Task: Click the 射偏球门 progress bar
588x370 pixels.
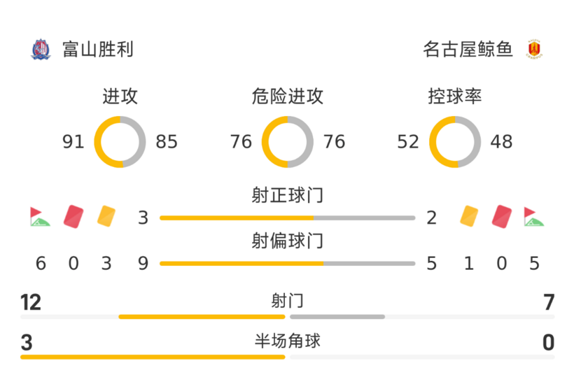Action: click(x=288, y=264)
